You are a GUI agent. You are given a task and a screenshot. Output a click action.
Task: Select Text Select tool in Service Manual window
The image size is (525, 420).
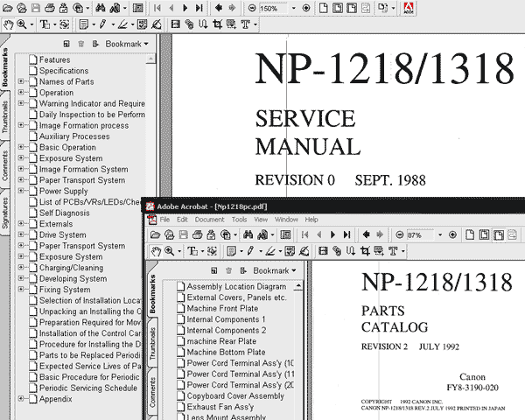[x=45, y=24]
